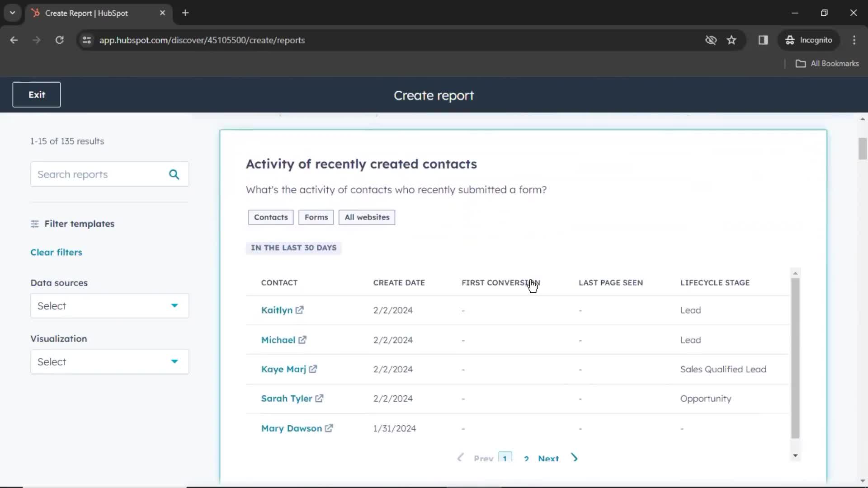
Task: Select the Forms filter tag
Action: [x=316, y=217]
